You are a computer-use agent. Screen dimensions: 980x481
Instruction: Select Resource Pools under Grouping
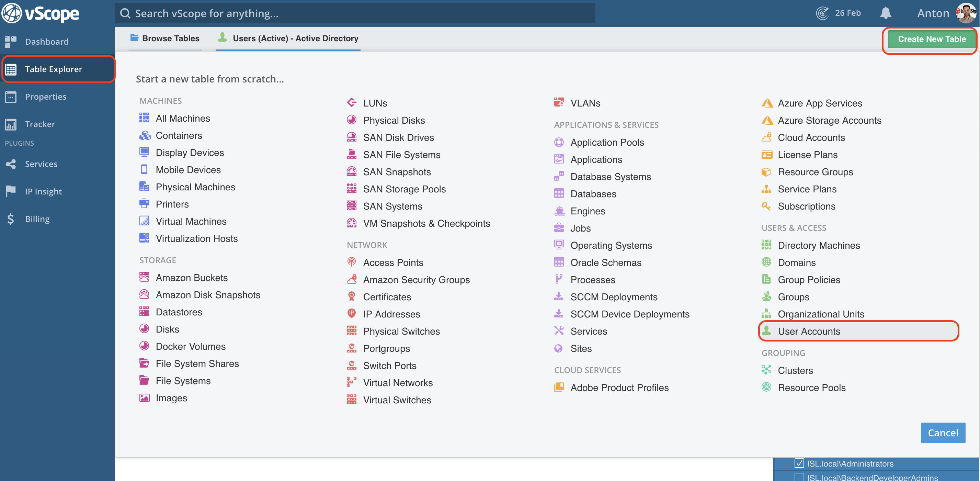pyautogui.click(x=811, y=388)
